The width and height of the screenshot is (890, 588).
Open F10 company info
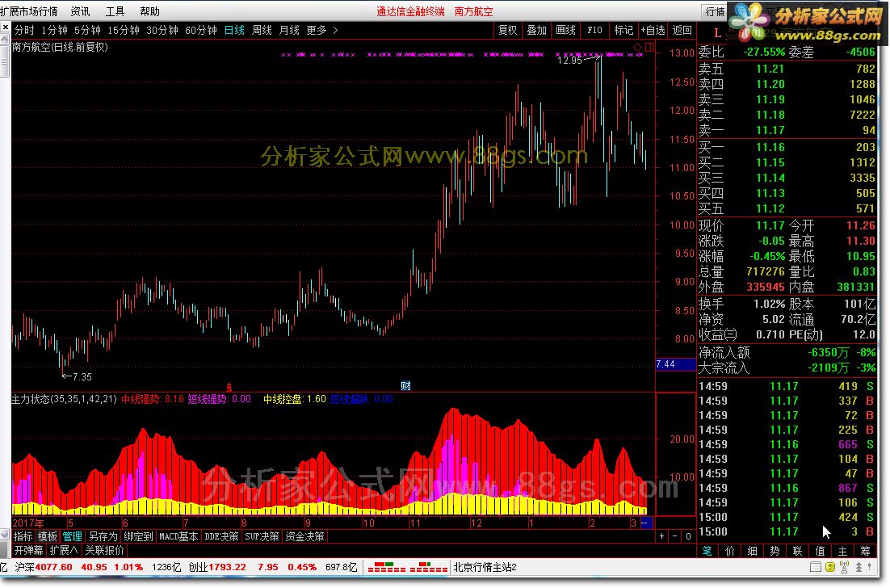click(x=594, y=30)
